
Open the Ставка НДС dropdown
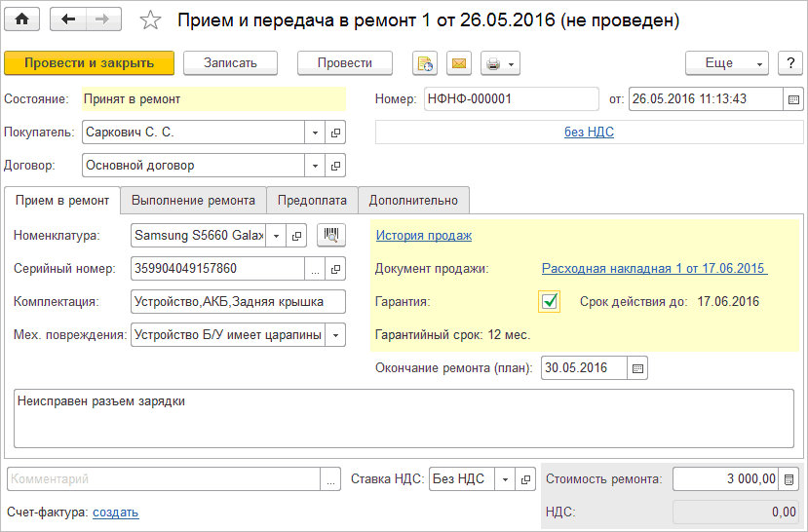point(505,479)
